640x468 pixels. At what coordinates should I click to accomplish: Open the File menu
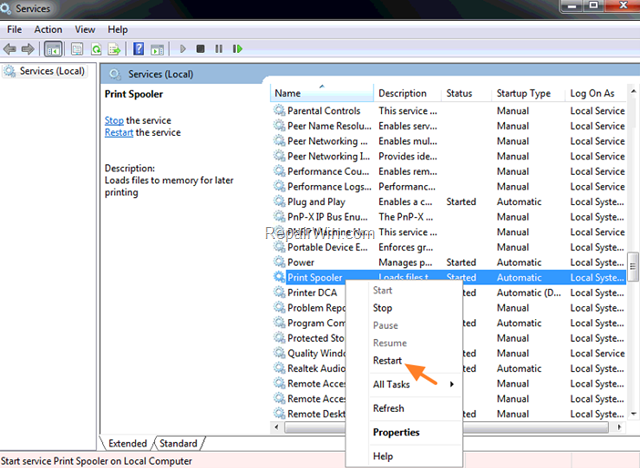[x=14, y=30]
